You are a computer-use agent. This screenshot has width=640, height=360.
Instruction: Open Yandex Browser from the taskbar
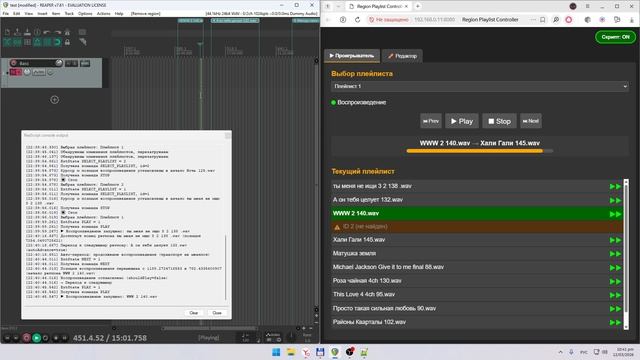(305, 352)
